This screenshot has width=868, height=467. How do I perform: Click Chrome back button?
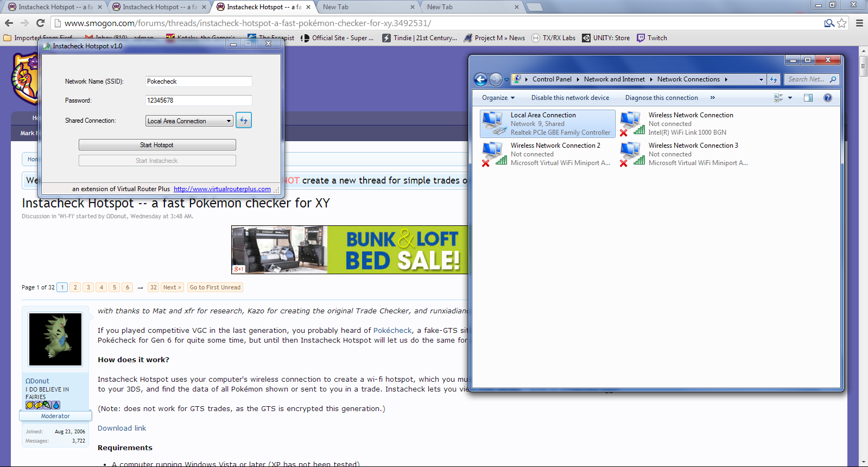coord(9,23)
